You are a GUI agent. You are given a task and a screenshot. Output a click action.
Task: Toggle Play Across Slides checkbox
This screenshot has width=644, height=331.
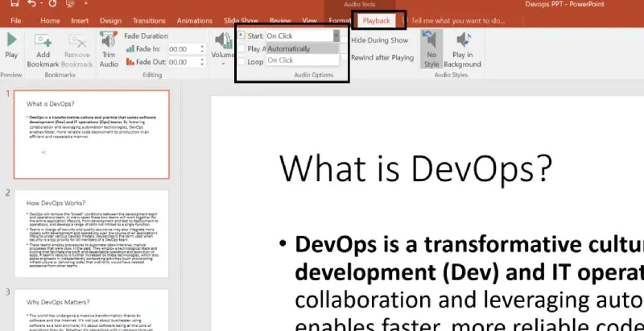click(x=242, y=49)
